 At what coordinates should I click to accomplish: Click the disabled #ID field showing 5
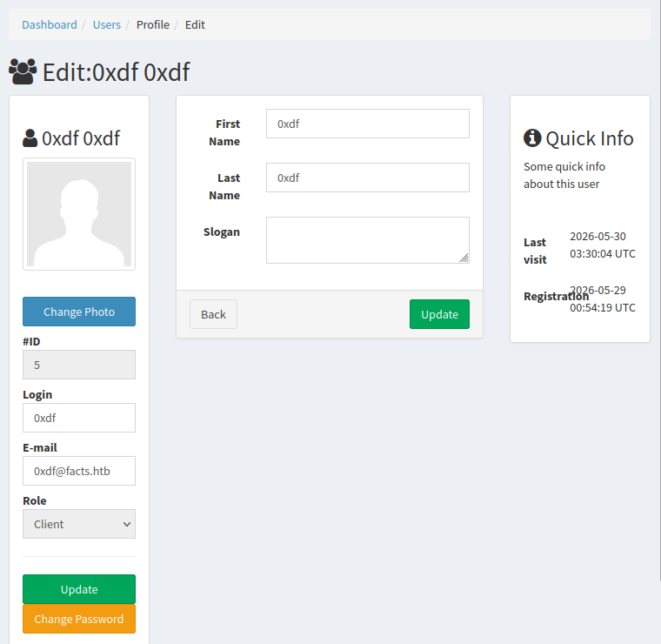click(x=79, y=365)
